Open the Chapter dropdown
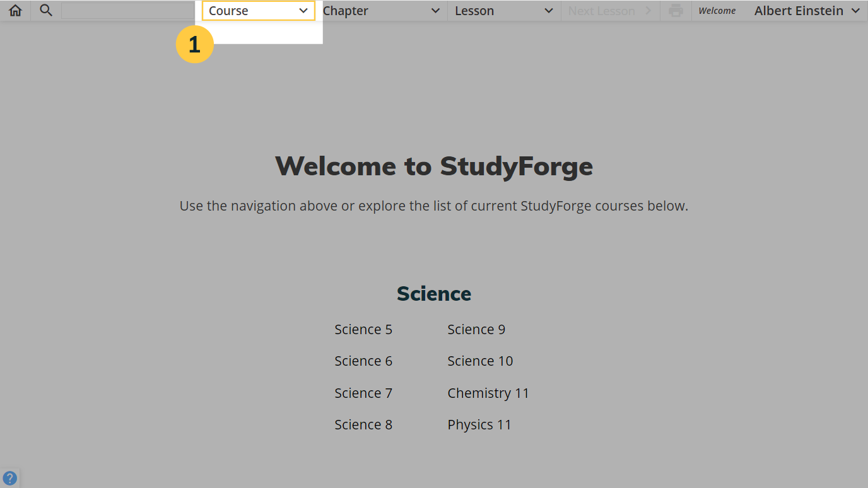The image size is (868, 488). click(382, 10)
